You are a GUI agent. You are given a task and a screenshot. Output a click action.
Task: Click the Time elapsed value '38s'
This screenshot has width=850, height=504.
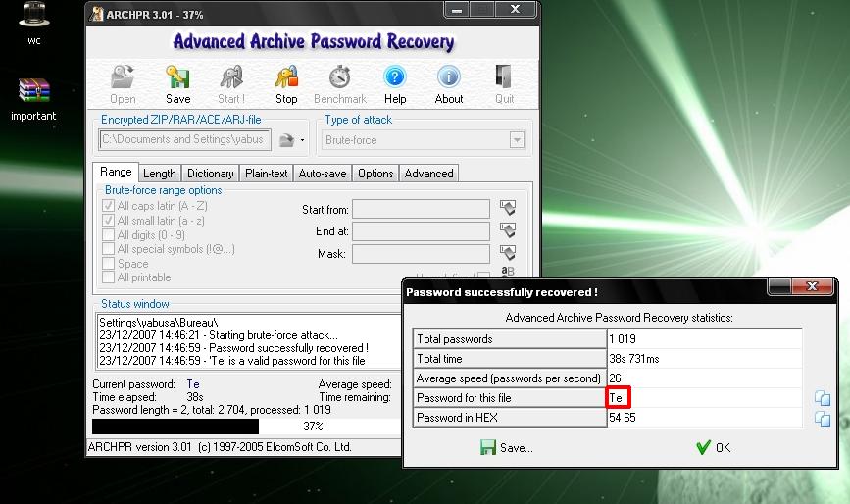coord(195,397)
